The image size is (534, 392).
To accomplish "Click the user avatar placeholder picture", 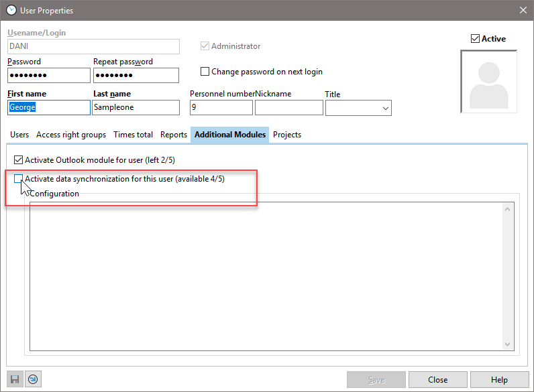I will pyautogui.click(x=493, y=81).
